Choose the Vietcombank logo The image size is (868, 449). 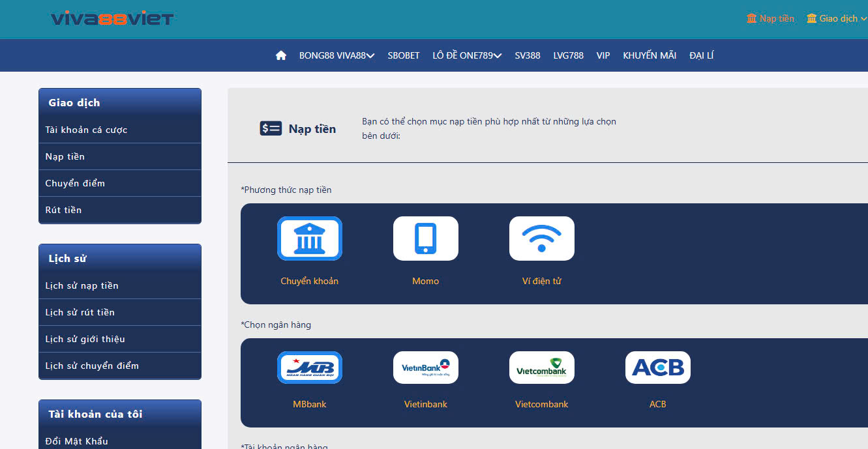pyautogui.click(x=542, y=368)
